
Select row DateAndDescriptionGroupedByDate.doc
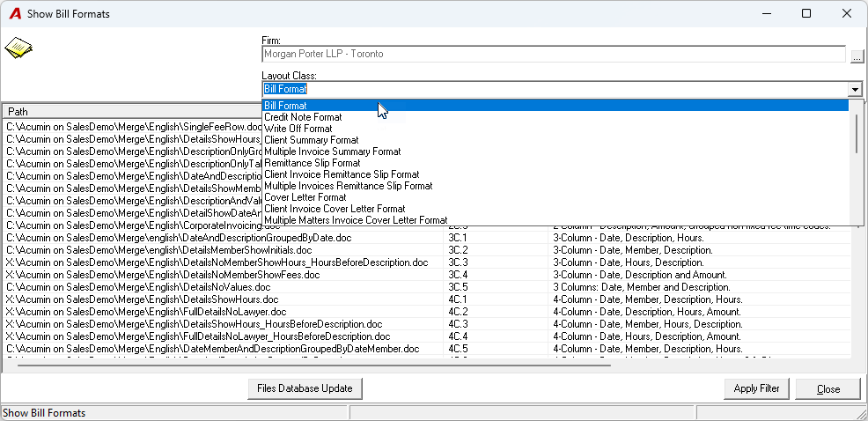426,238
